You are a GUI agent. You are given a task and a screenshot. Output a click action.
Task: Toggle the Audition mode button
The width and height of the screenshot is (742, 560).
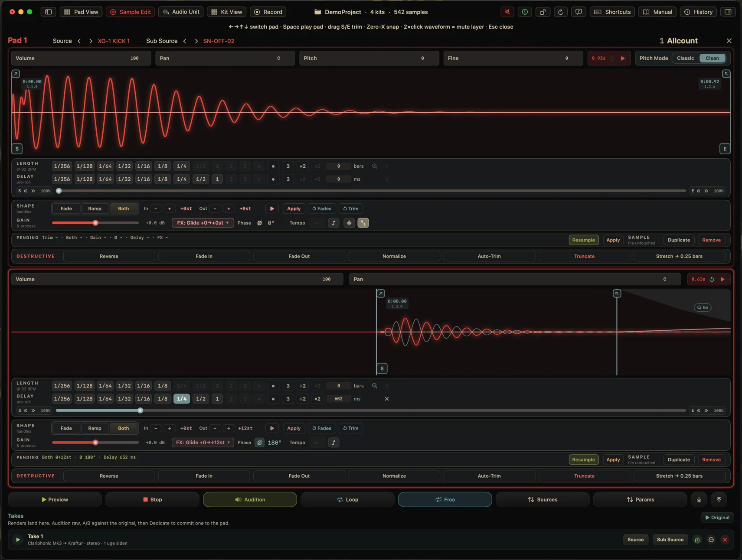250,499
